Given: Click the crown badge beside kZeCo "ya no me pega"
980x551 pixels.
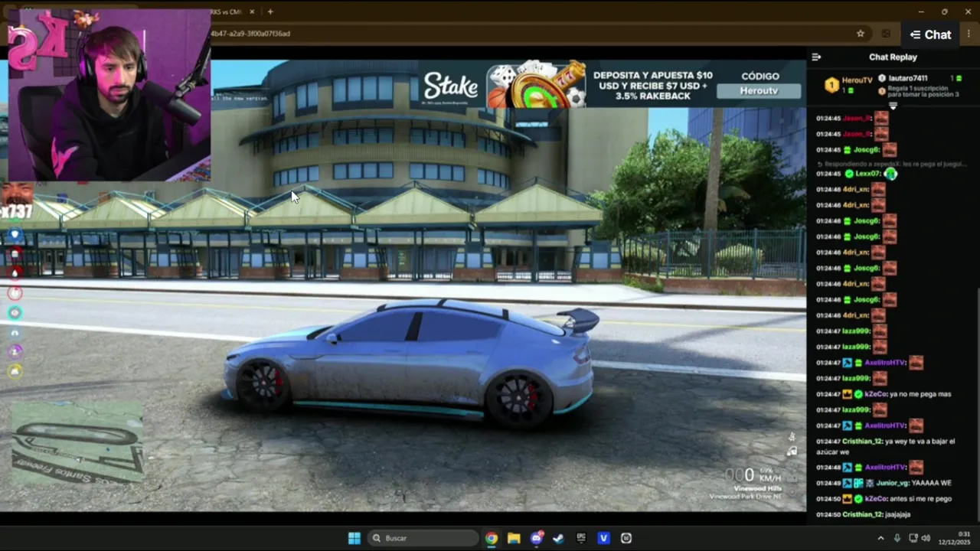Looking at the screenshot, I should coord(847,394).
